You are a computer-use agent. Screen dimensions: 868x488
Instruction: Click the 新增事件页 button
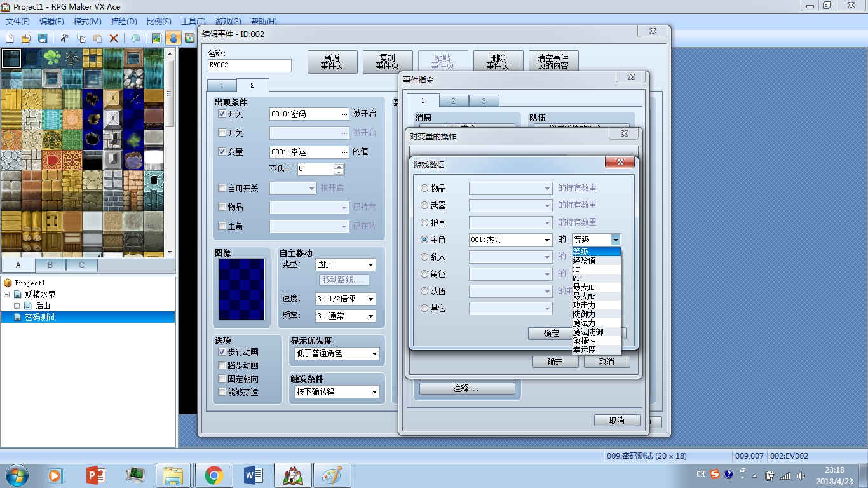[x=332, y=62]
